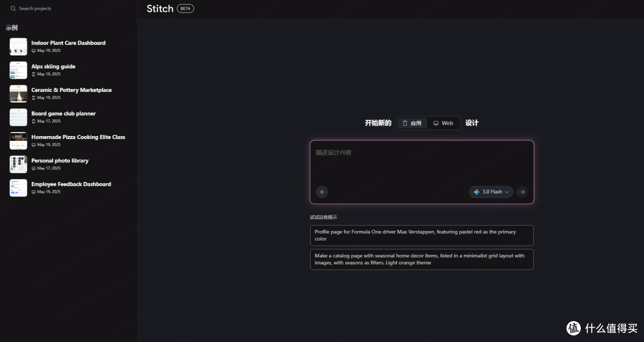
Task: Switch to Web design mode
Action: [443, 123]
